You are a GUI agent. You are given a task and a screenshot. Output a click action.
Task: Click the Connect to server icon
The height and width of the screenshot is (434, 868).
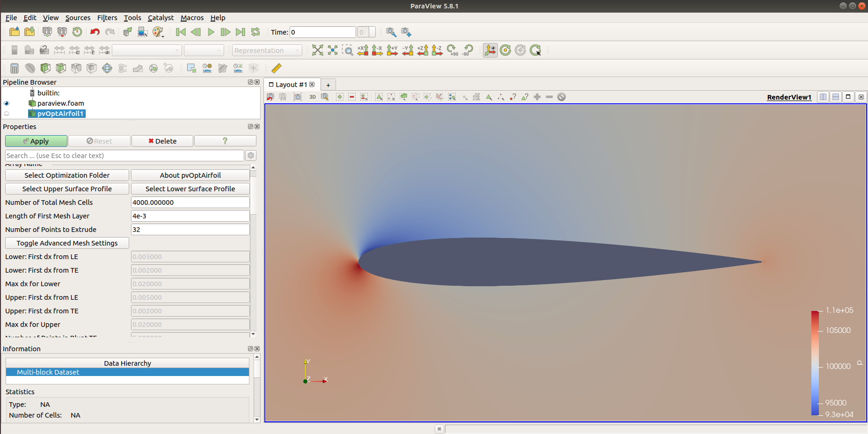coord(47,32)
